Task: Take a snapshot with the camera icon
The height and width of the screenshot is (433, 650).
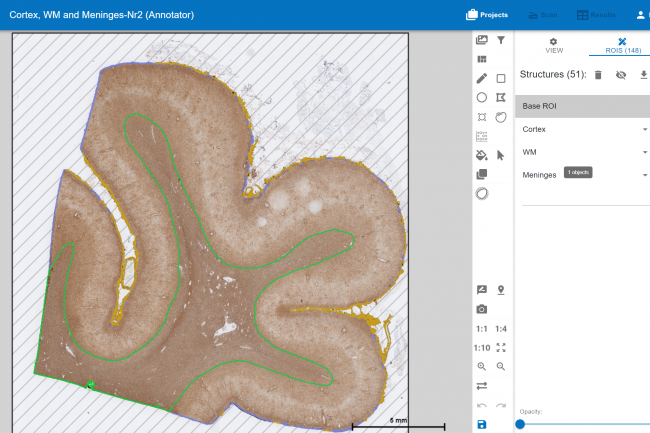Action: pos(482,309)
